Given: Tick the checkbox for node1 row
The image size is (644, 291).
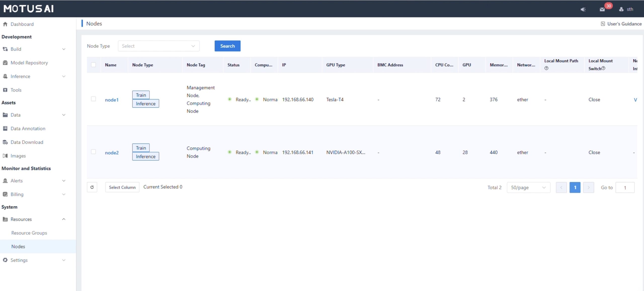Looking at the screenshot, I should (93, 99).
